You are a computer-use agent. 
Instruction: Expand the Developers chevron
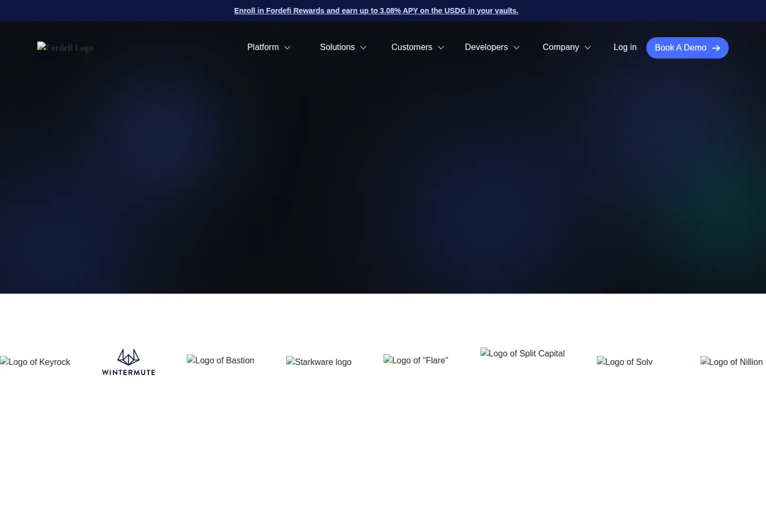pos(517,48)
